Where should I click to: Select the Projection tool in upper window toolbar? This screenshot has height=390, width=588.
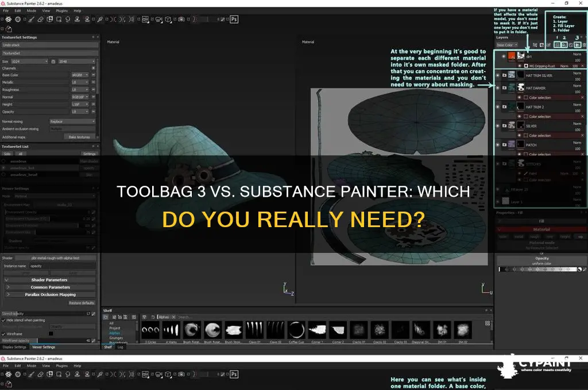tap(50, 19)
